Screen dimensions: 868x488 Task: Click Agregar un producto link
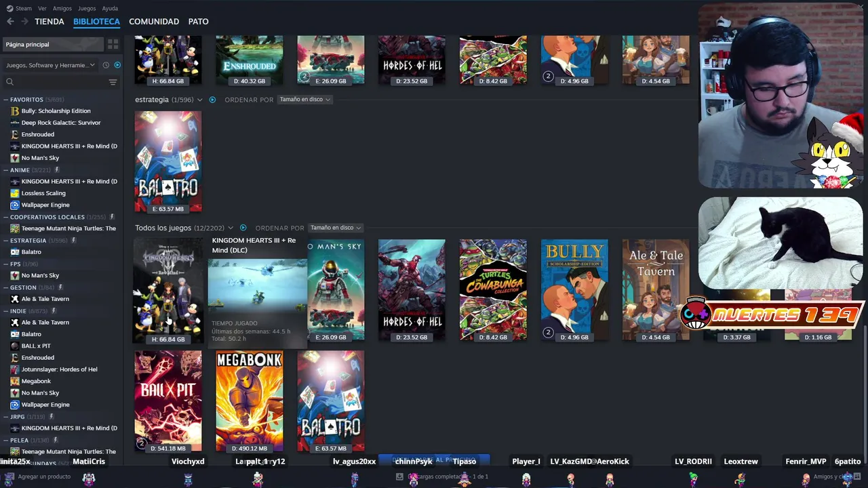44,476
